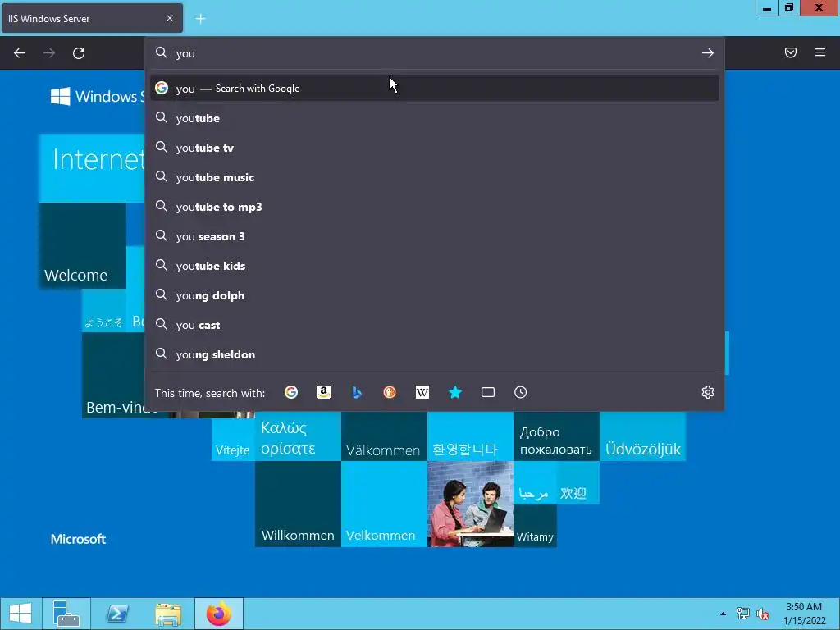Search this time with Wikipedia icon
Viewport: 840px width, 630px height.
click(x=422, y=393)
